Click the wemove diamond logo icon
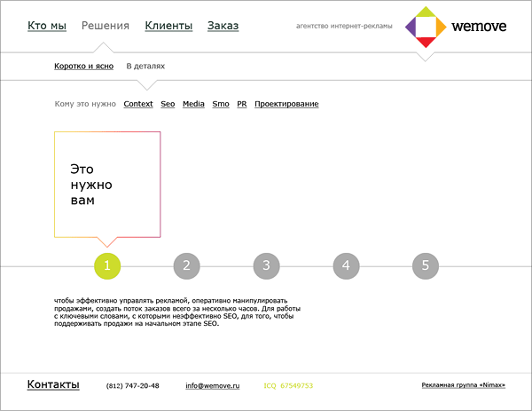 coord(426,27)
